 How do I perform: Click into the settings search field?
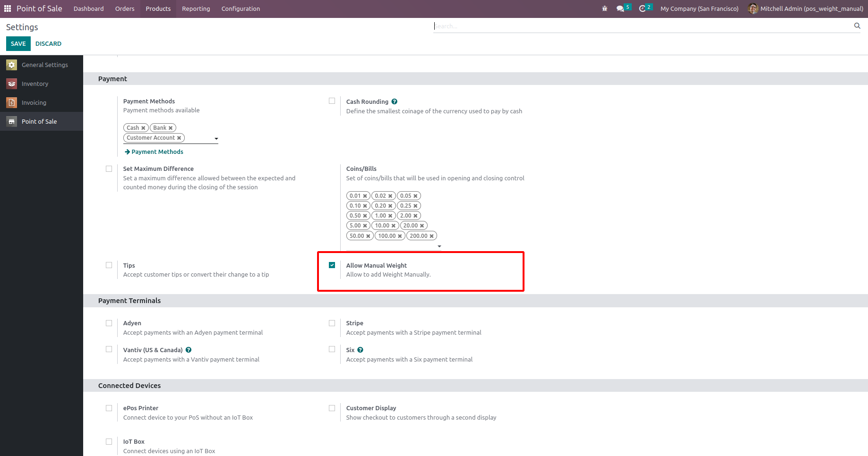643,26
